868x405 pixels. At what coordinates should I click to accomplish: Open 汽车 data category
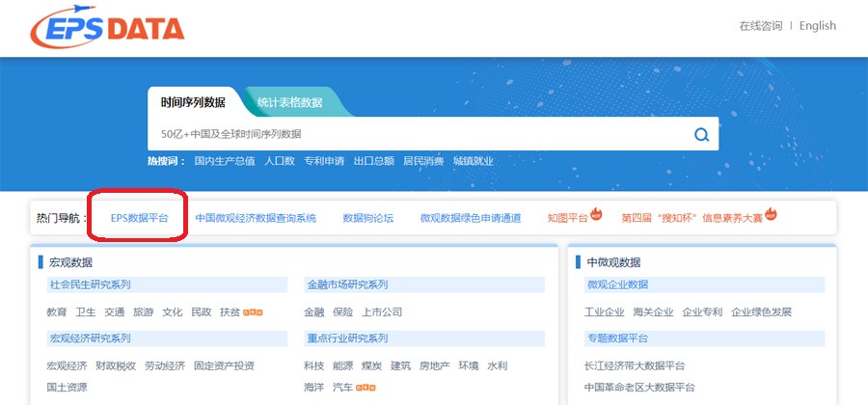pyautogui.click(x=342, y=388)
